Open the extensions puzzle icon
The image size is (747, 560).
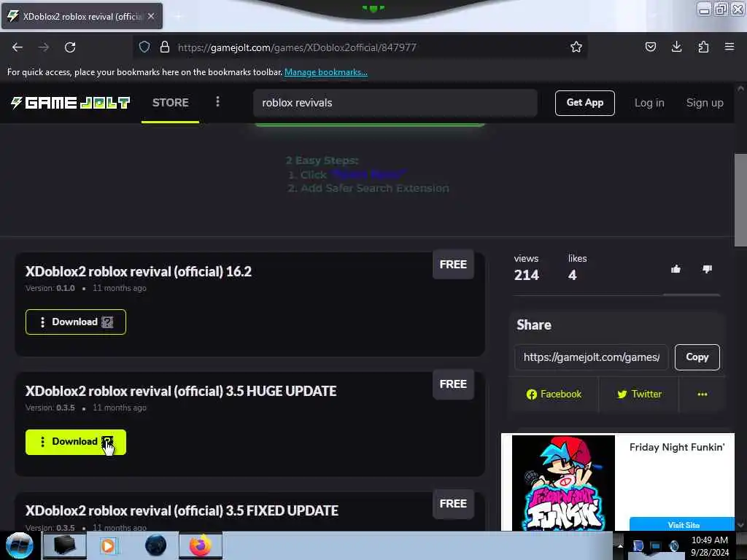(703, 47)
